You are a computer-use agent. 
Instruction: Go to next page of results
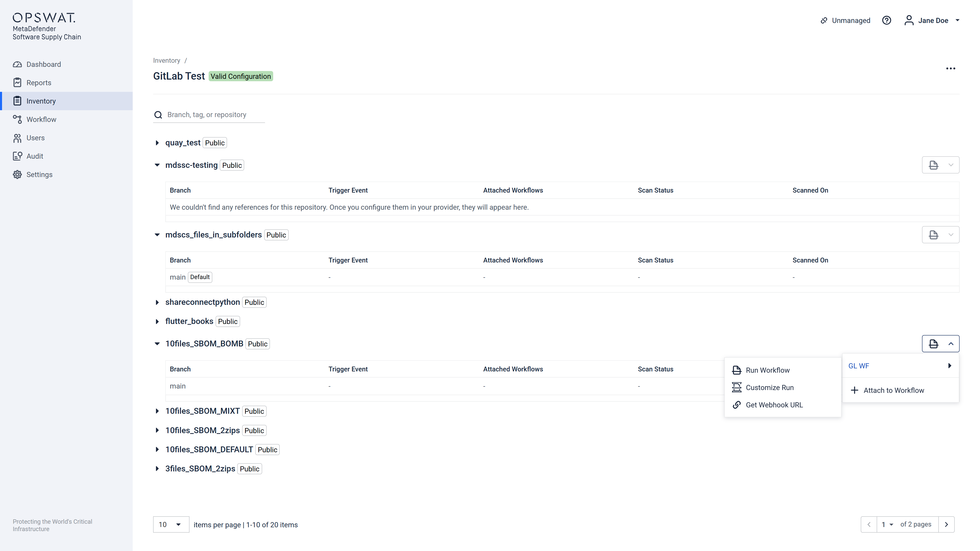[946, 524]
